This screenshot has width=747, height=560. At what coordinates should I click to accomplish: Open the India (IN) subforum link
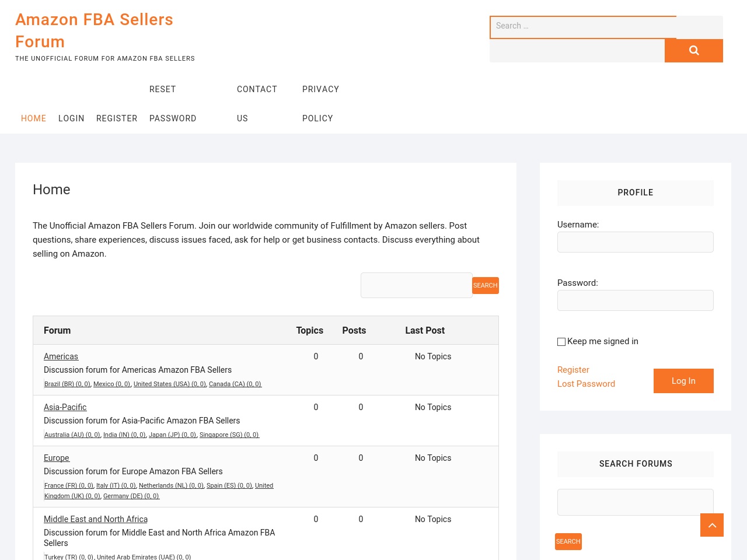coord(124,435)
